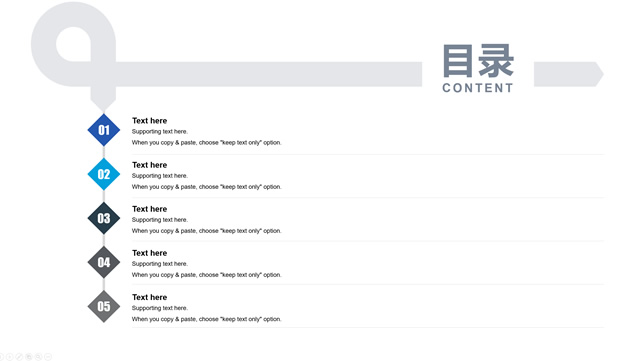635x361 pixels.
Task: Open the see all slides view
Action: tap(29, 357)
